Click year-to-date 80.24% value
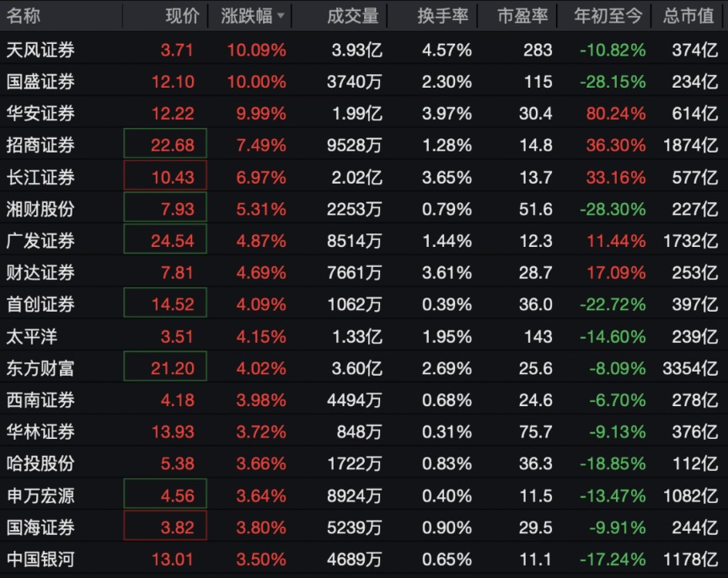 (x=616, y=114)
